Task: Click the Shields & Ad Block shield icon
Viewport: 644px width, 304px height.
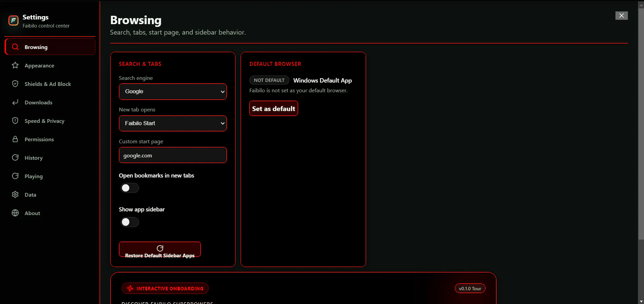Action: (x=15, y=84)
